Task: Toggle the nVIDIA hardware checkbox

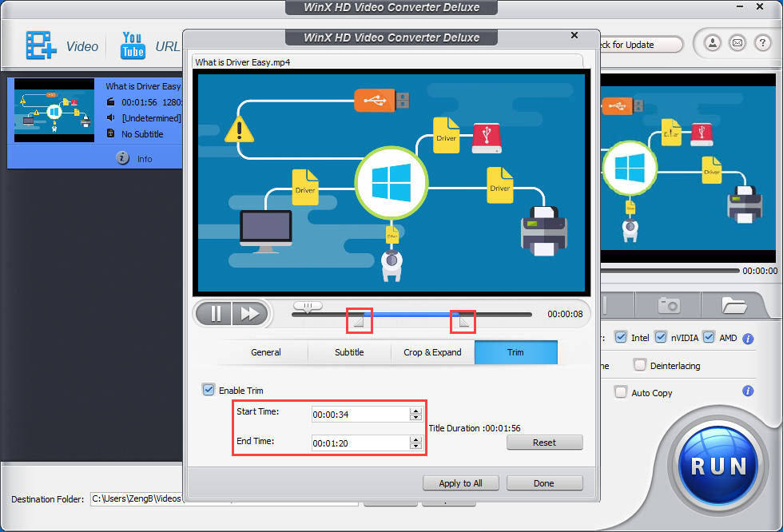Action: (x=660, y=337)
